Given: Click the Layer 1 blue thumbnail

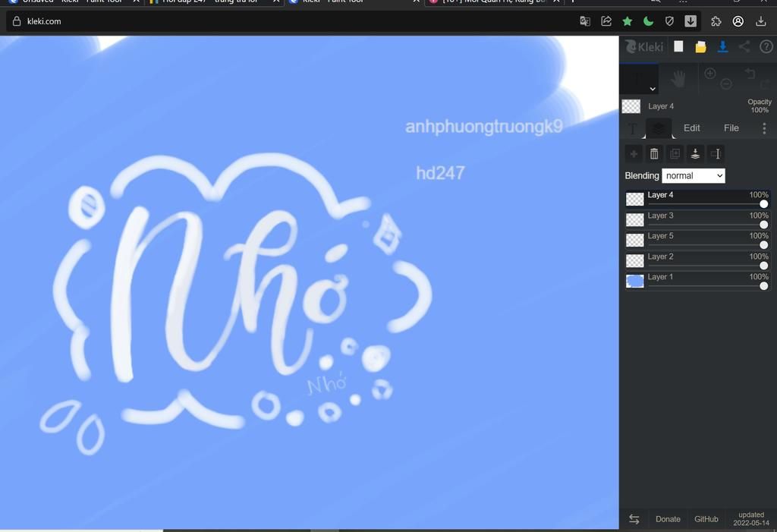Looking at the screenshot, I should (x=635, y=281).
